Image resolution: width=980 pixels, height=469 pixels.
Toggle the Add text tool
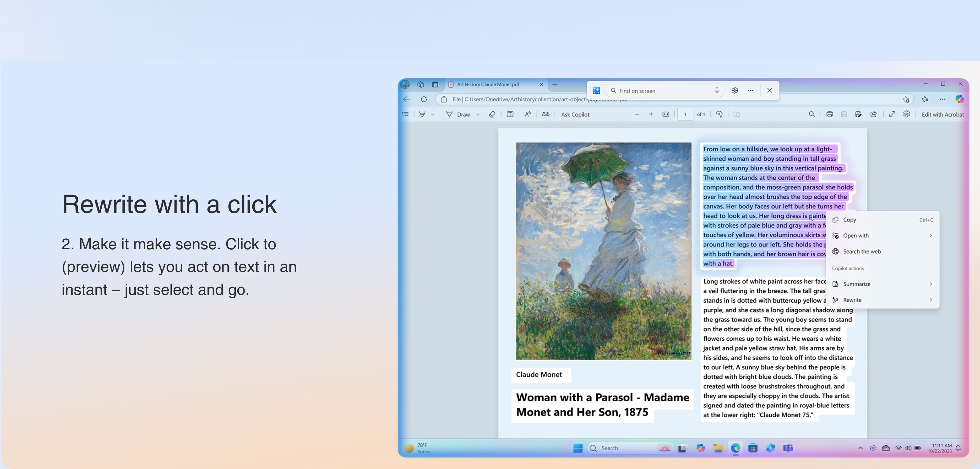coord(510,114)
